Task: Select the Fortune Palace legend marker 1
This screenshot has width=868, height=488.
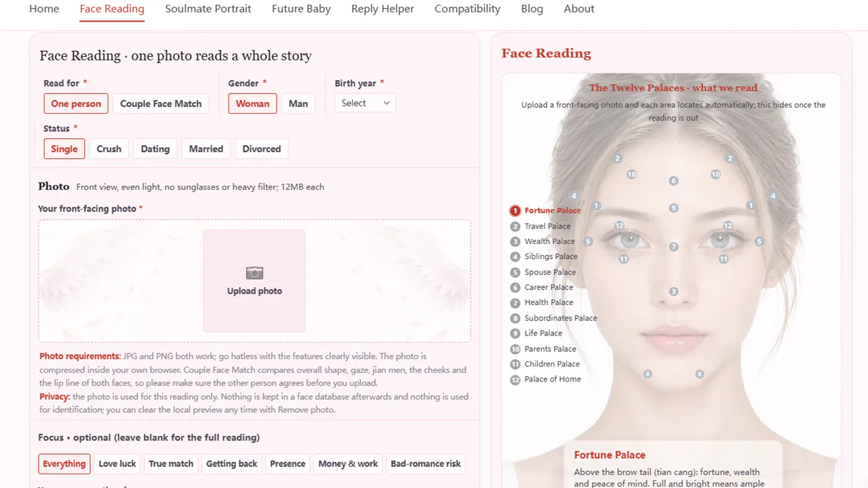Action: (x=515, y=211)
